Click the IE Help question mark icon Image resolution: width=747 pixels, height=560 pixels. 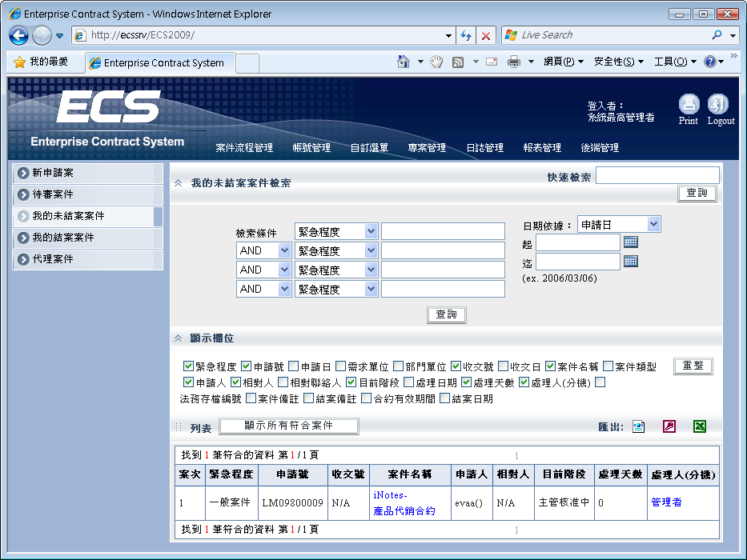pos(710,62)
